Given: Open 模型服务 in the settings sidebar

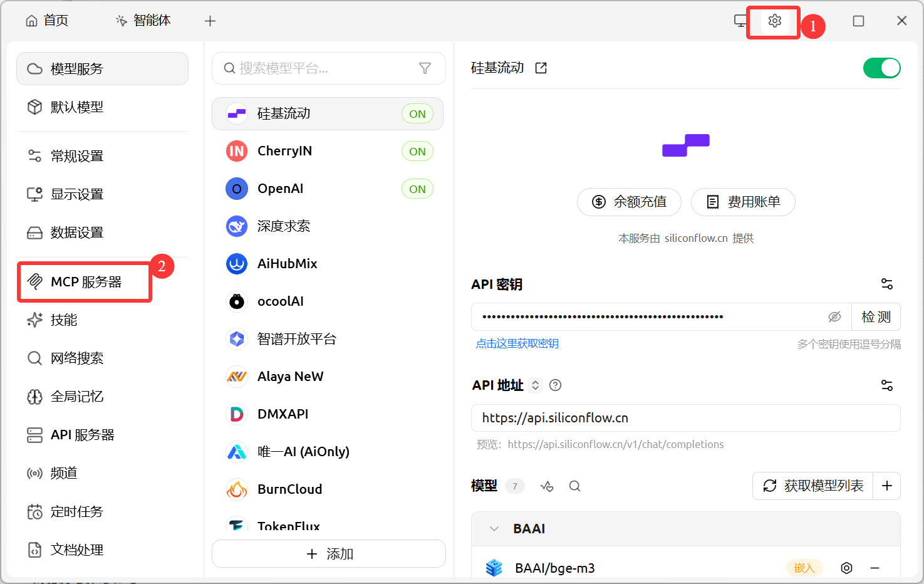Looking at the screenshot, I should tap(102, 69).
